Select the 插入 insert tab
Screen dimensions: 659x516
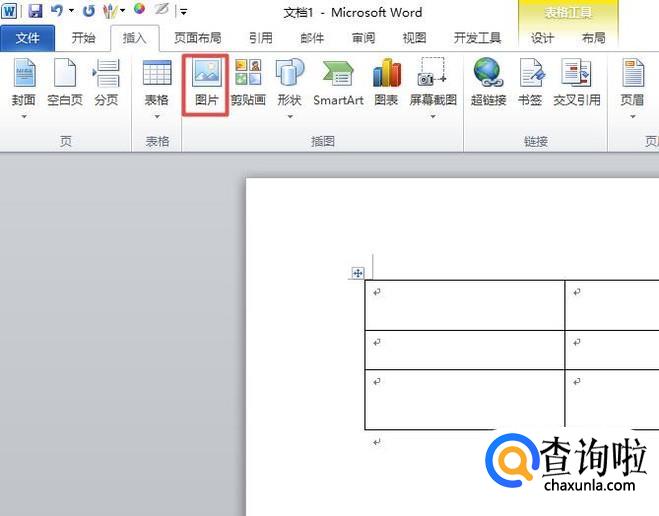pyautogui.click(x=134, y=38)
